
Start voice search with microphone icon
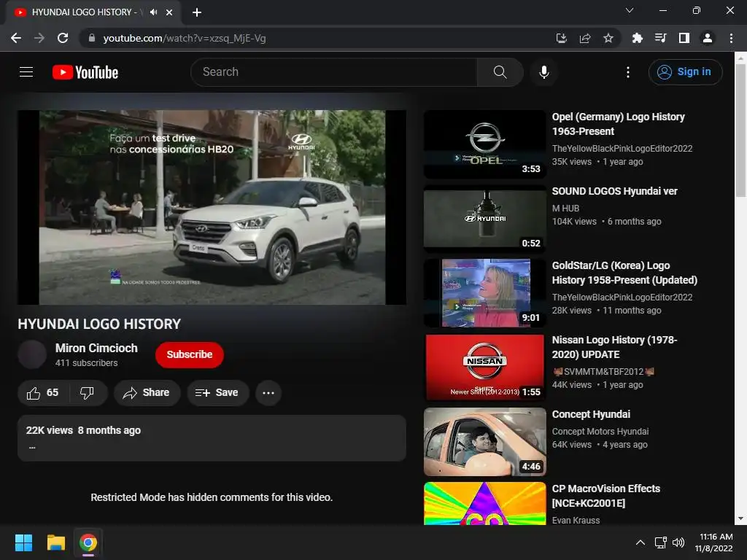pos(543,72)
